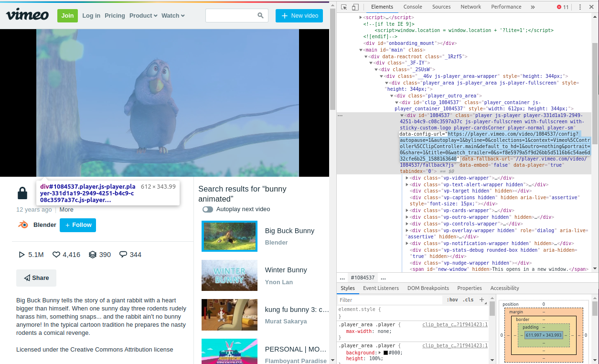The height and width of the screenshot is (364, 599).
Task: Click the New video button
Action: point(299,16)
